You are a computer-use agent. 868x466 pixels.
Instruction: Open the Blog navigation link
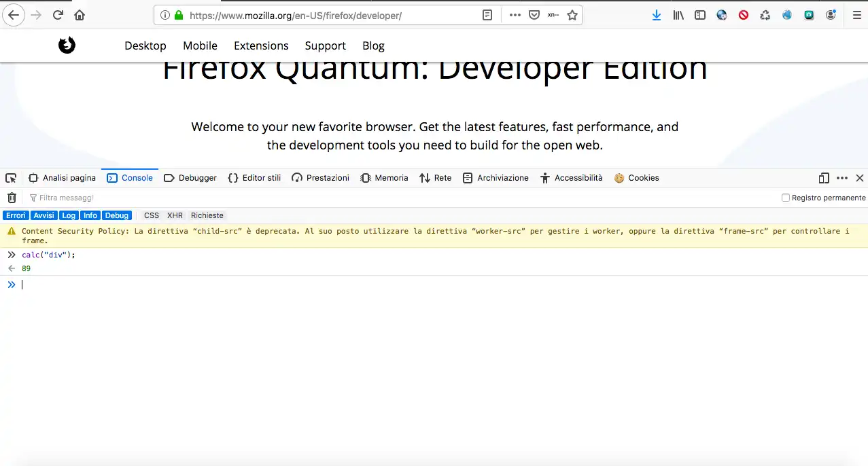[x=373, y=46]
